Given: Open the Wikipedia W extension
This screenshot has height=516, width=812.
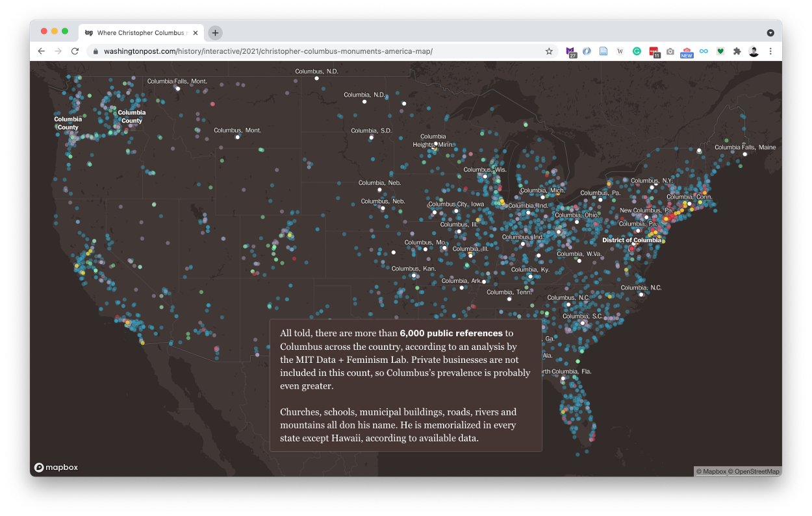Looking at the screenshot, I should point(620,51).
